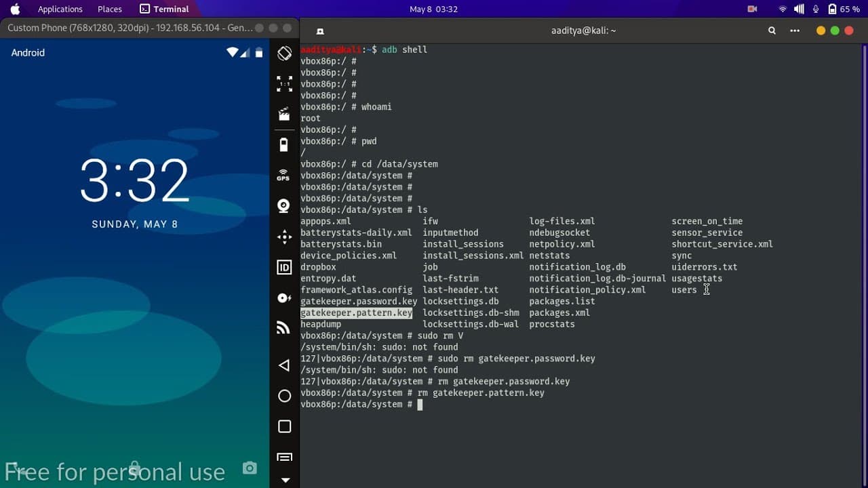Click the volume speaker icon

pyautogui.click(x=799, y=9)
